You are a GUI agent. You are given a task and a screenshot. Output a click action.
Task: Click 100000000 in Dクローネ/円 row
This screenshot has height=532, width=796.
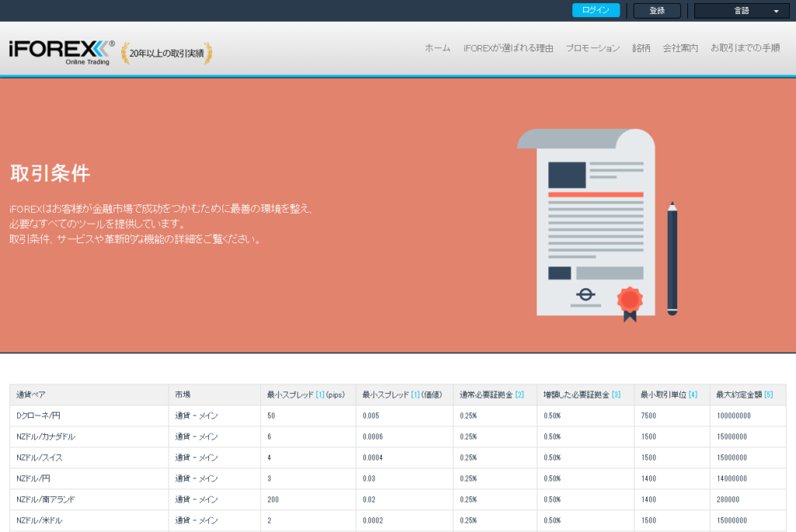point(734,416)
